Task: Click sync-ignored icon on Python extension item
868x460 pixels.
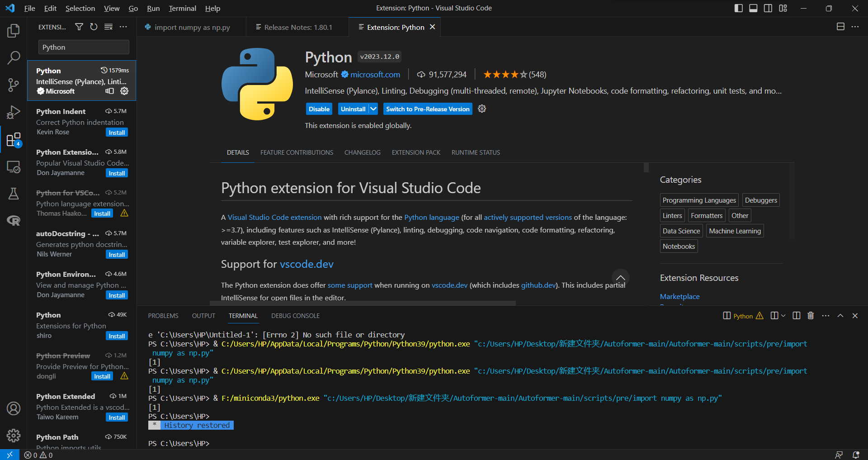Action: (x=110, y=91)
